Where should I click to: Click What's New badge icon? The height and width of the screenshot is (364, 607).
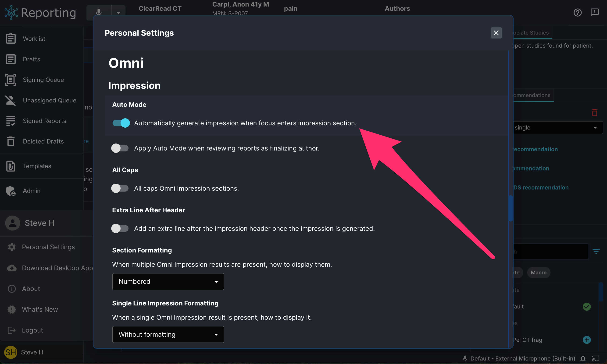pyautogui.click(x=11, y=310)
